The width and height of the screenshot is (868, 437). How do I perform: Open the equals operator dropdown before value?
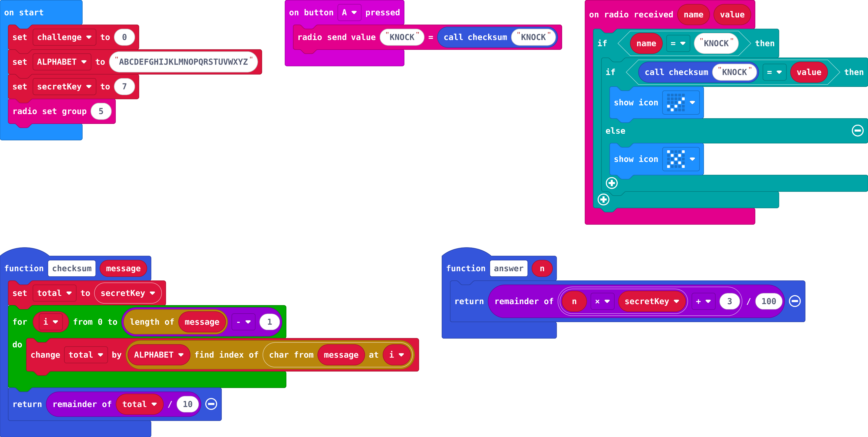point(774,72)
